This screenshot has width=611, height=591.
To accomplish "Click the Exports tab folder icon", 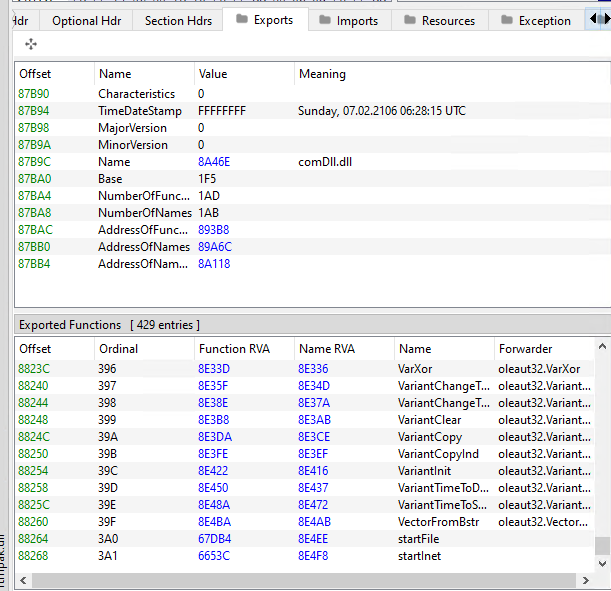I will [x=242, y=19].
